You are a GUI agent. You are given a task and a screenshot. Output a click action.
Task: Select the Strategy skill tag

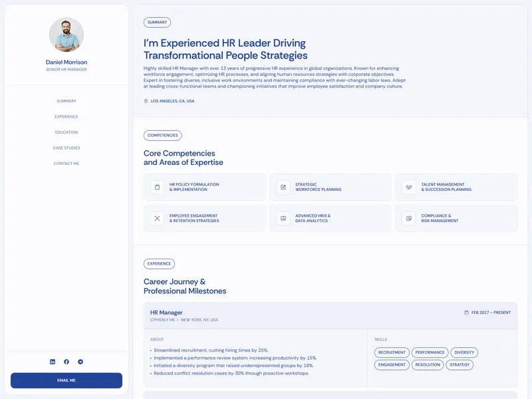[460, 364]
